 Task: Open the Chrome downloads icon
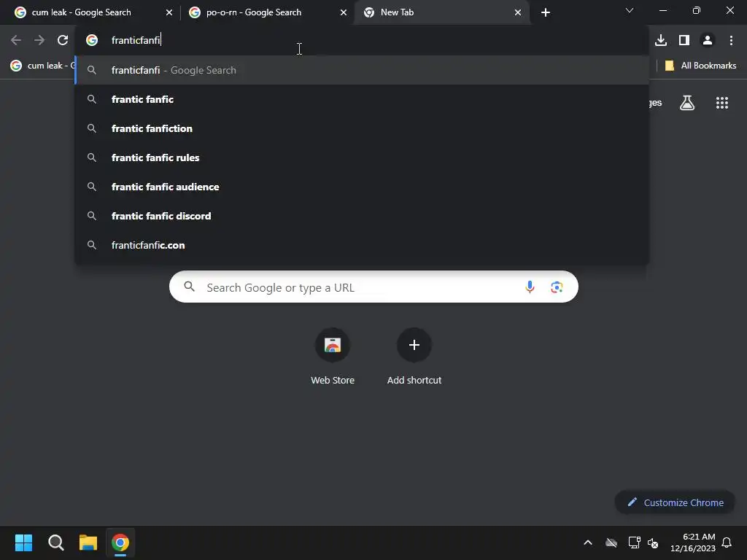(661, 41)
